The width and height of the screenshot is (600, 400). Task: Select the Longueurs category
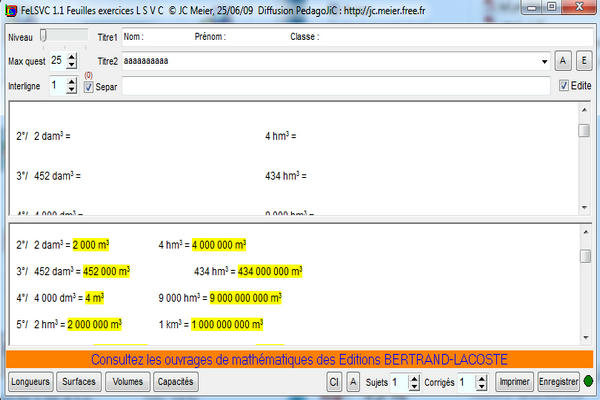(x=29, y=382)
